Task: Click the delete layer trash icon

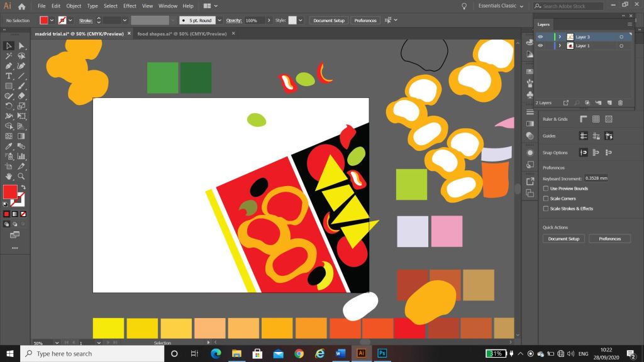Action: 620,102
